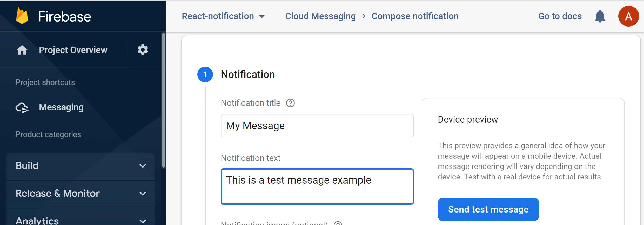Show help for Notification title

coord(290,103)
